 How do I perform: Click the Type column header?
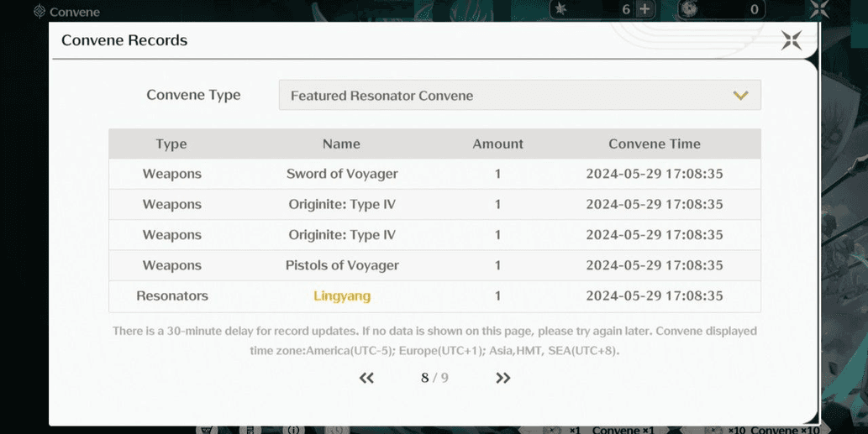tap(171, 144)
